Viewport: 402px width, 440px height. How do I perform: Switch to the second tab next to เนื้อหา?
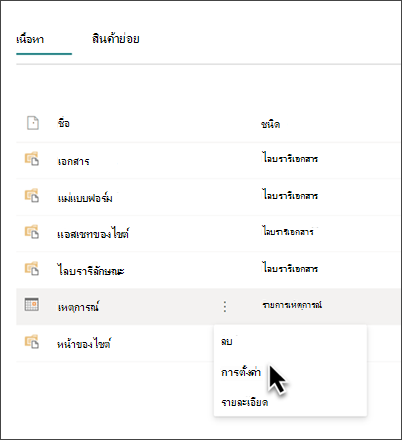116,39
